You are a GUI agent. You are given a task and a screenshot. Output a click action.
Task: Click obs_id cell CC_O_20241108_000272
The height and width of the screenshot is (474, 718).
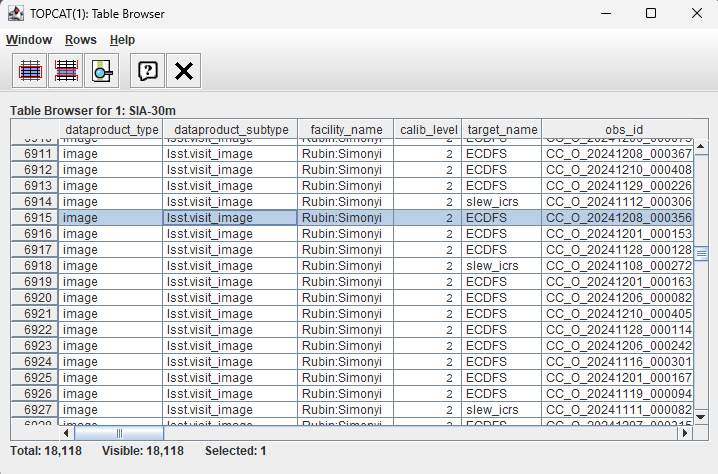[x=618, y=266]
